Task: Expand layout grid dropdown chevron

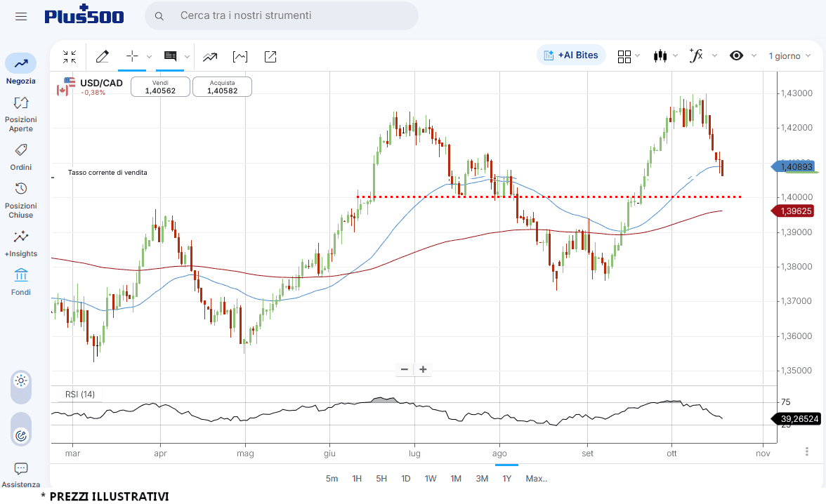Action: (x=638, y=56)
